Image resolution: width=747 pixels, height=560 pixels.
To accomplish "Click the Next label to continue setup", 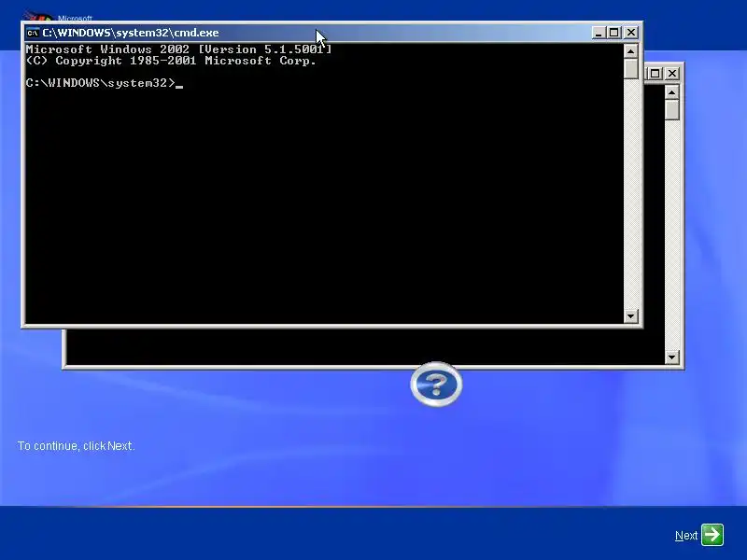I will pos(686,536).
